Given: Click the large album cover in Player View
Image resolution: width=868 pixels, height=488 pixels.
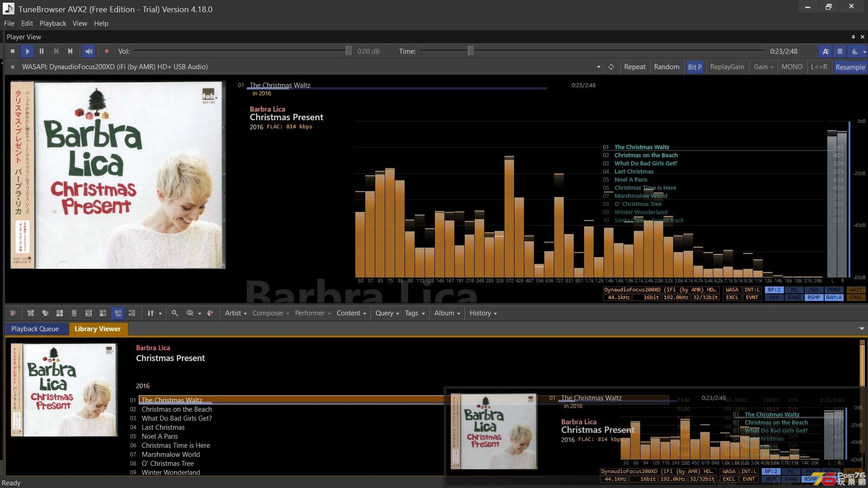Looking at the screenshot, I should coord(118,175).
